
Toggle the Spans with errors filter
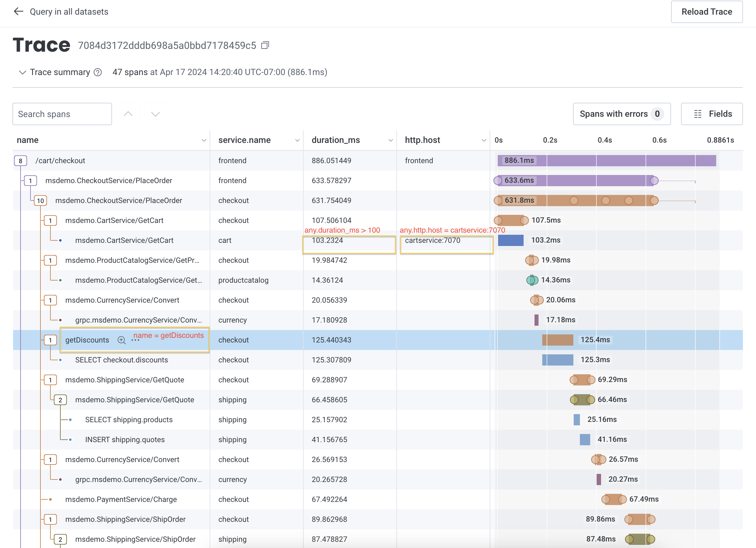(x=621, y=114)
